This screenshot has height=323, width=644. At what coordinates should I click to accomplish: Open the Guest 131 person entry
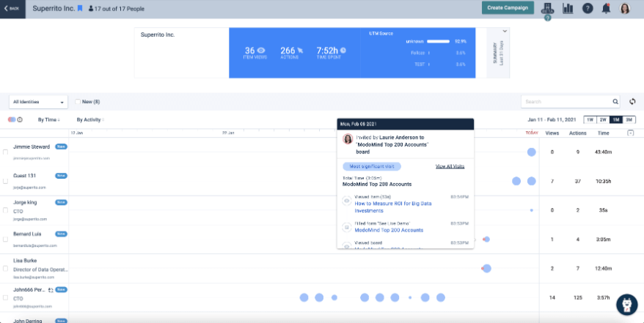pos(25,176)
